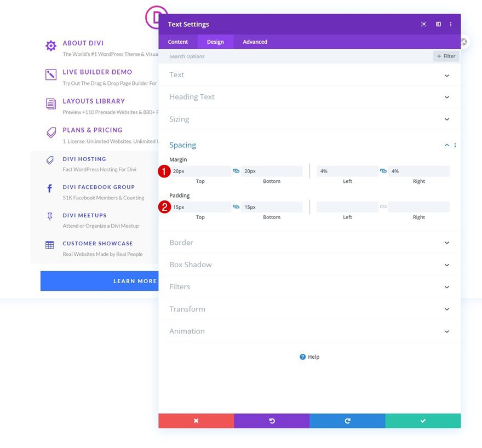This screenshot has height=448, width=482.
Task: Collapse the Spacing section
Action: coord(447,145)
